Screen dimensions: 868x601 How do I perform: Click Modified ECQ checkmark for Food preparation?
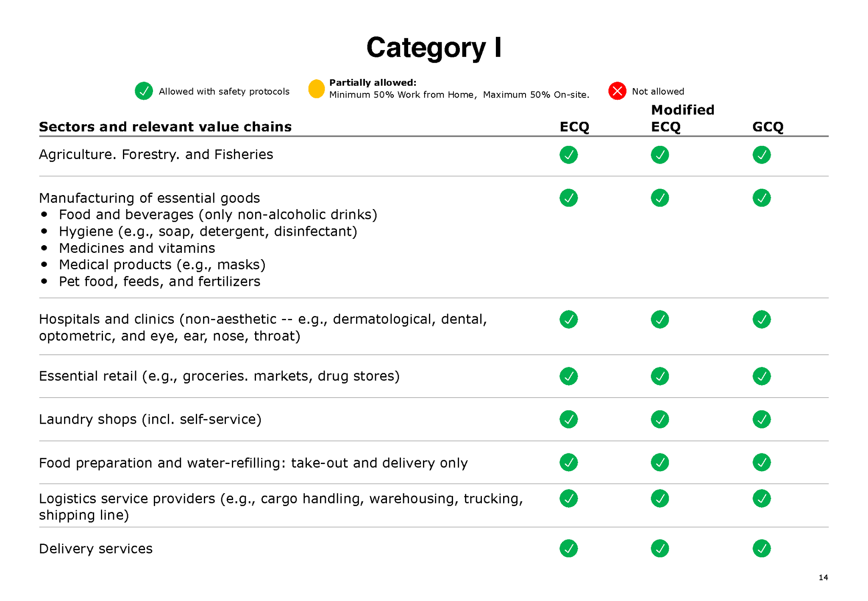pyautogui.click(x=660, y=462)
